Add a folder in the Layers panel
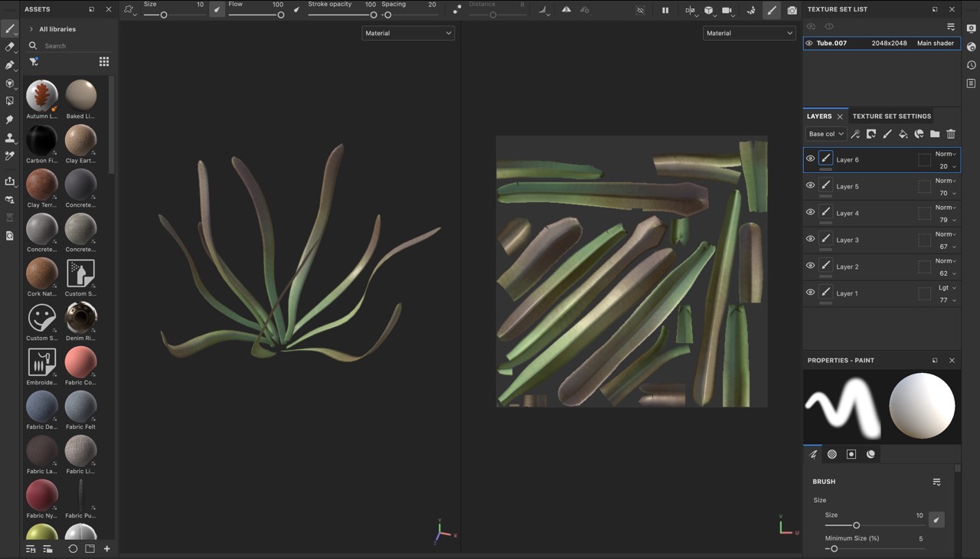The image size is (980, 559). 935,134
